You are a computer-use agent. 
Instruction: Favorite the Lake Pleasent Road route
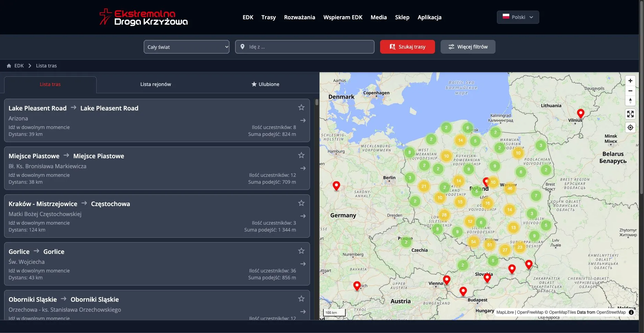click(301, 107)
